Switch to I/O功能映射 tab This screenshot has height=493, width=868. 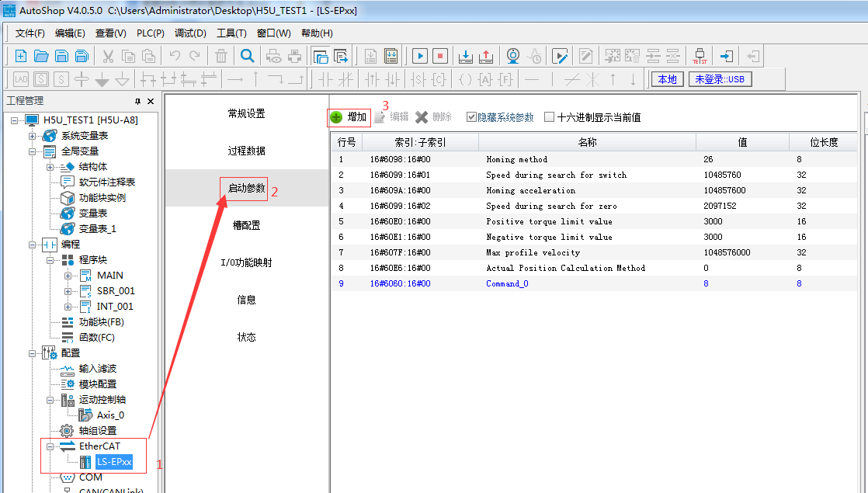(x=247, y=262)
